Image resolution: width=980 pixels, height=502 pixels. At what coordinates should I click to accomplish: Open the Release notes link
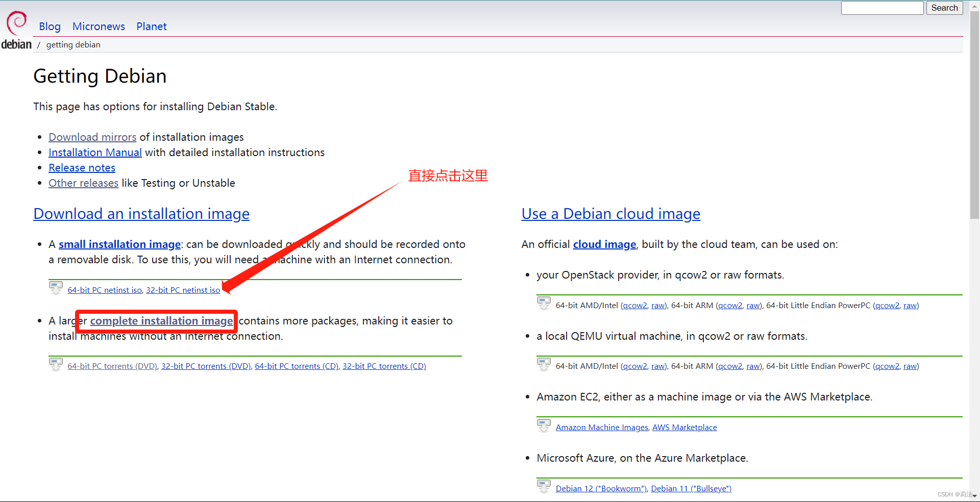pyautogui.click(x=82, y=168)
